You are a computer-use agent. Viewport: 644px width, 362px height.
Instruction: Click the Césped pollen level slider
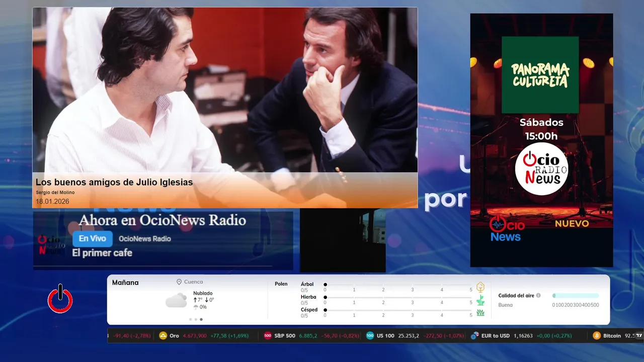(x=398, y=310)
